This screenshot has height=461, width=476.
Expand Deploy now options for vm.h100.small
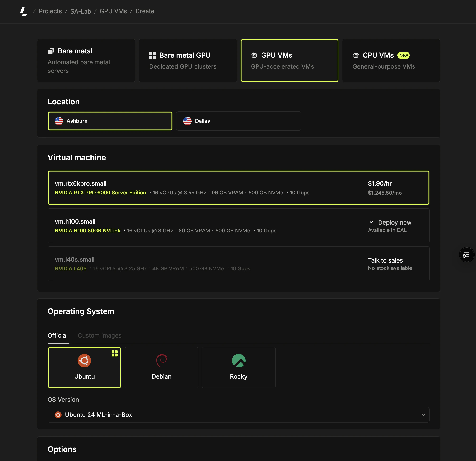click(390, 222)
